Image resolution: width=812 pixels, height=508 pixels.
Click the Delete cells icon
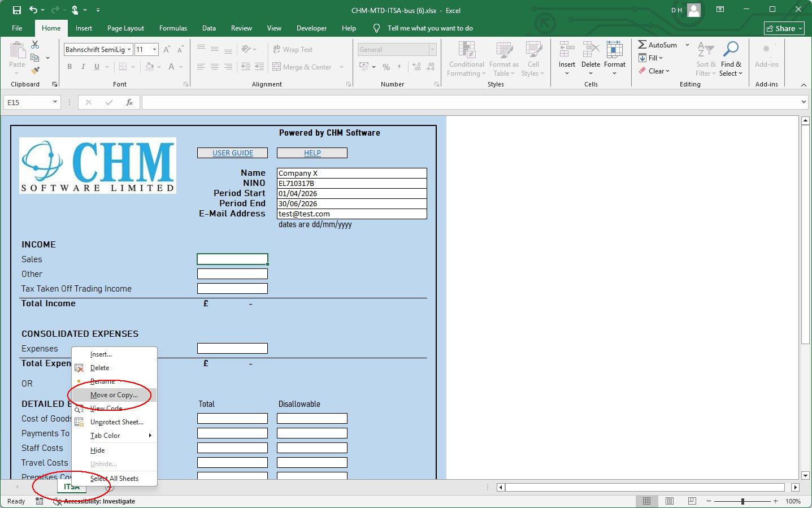pyautogui.click(x=590, y=50)
